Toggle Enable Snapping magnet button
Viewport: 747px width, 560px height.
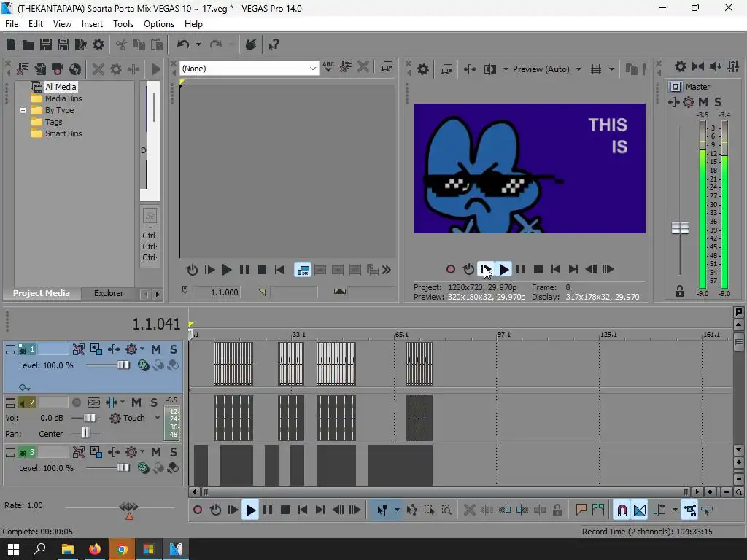coord(622,510)
